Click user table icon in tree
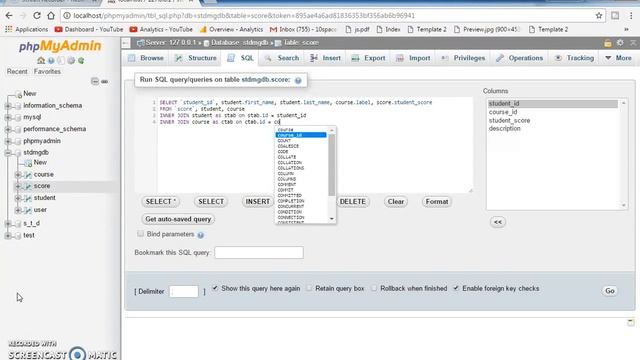The height and width of the screenshot is (360, 640). pos(28,210)
